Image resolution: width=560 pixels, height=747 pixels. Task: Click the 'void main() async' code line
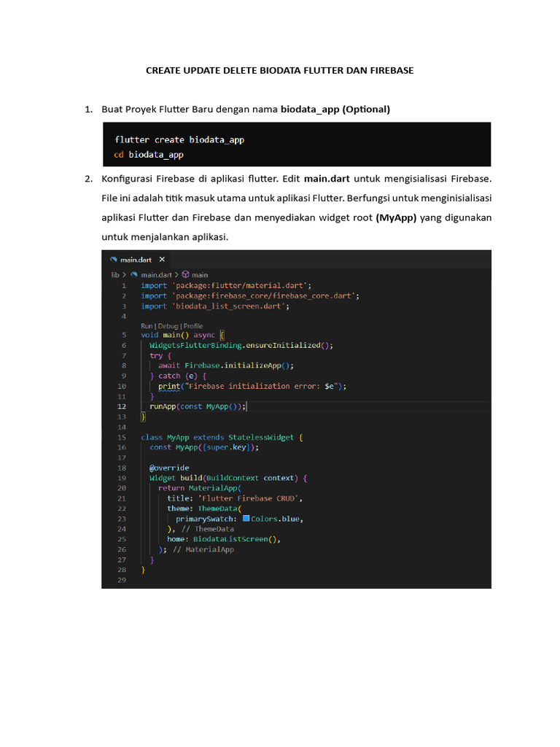coord(182,335)
